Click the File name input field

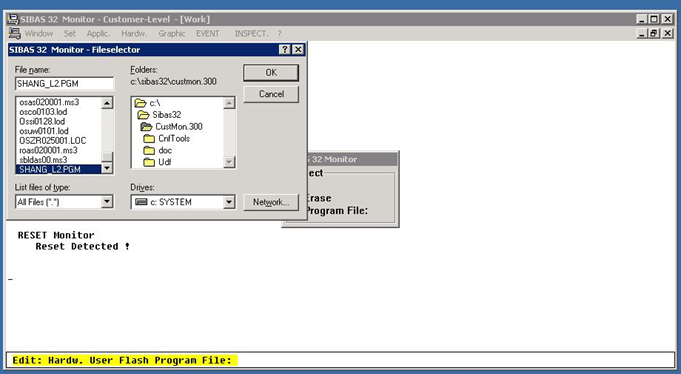pos(64,83)
